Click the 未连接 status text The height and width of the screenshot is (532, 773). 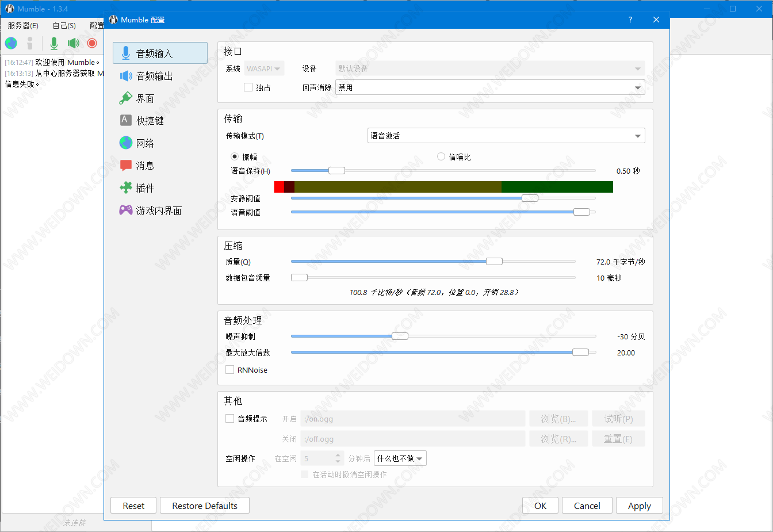tap(75, 523)
